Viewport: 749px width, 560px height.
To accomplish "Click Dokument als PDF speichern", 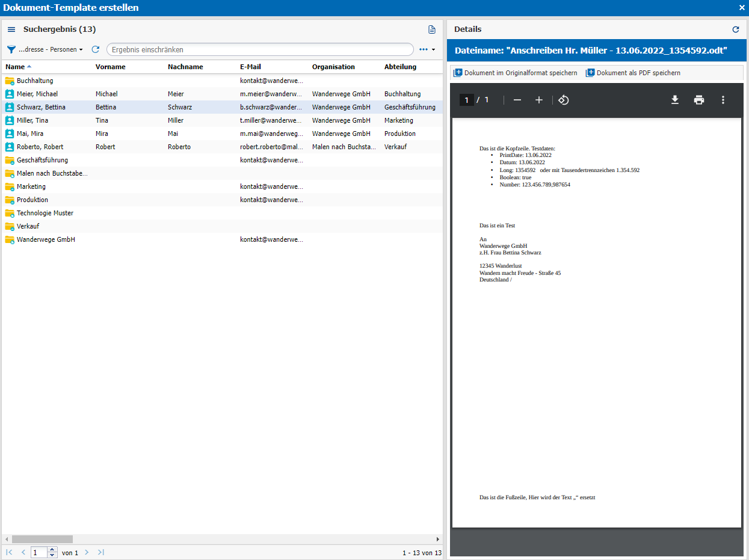I will 633,73.
